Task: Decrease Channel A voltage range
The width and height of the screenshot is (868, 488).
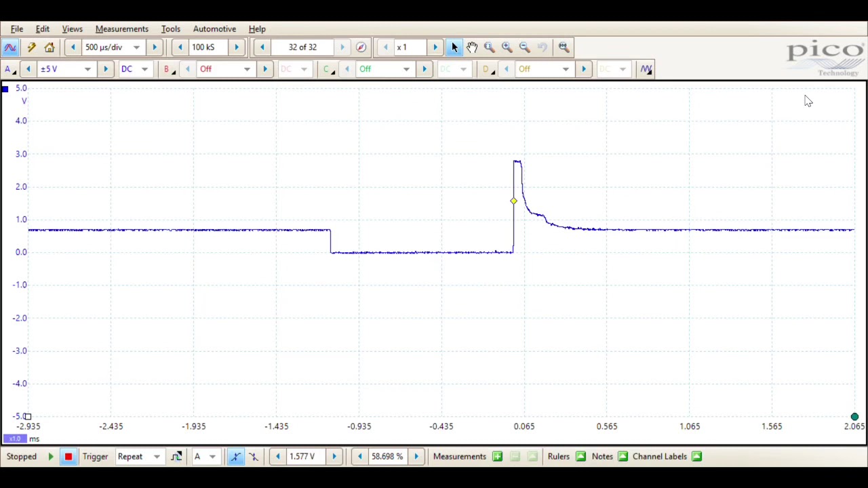Action: point(28,69)
